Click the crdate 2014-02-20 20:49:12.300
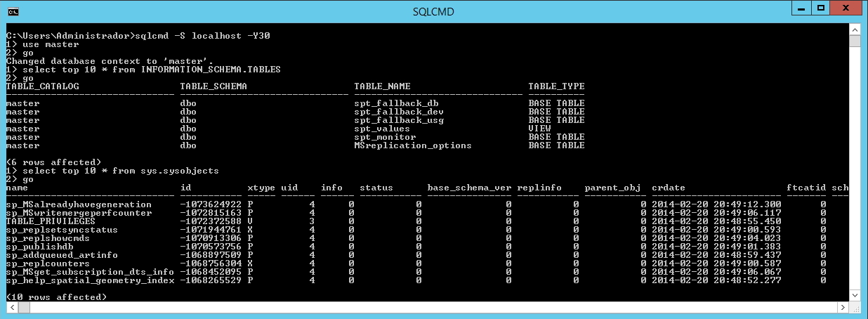 pos(717,204)
